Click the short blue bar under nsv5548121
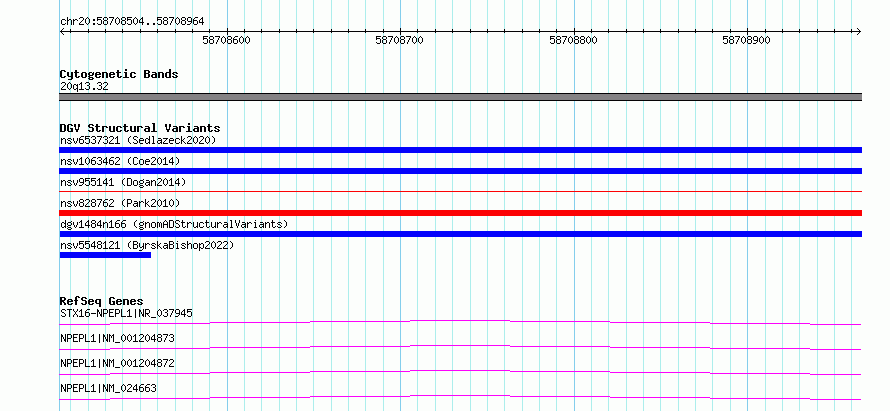This screenshot has height=411, width=890. tap(105, 255)
